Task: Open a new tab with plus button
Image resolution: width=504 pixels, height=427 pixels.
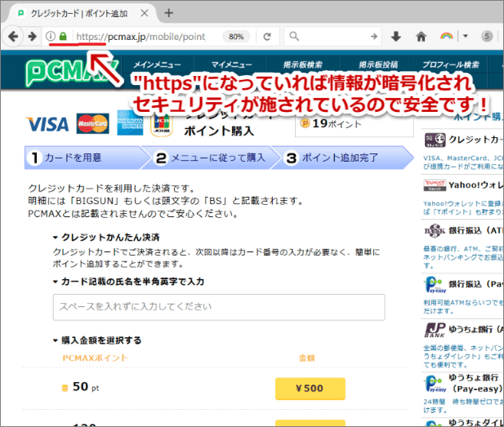Action: pos(169,13)
